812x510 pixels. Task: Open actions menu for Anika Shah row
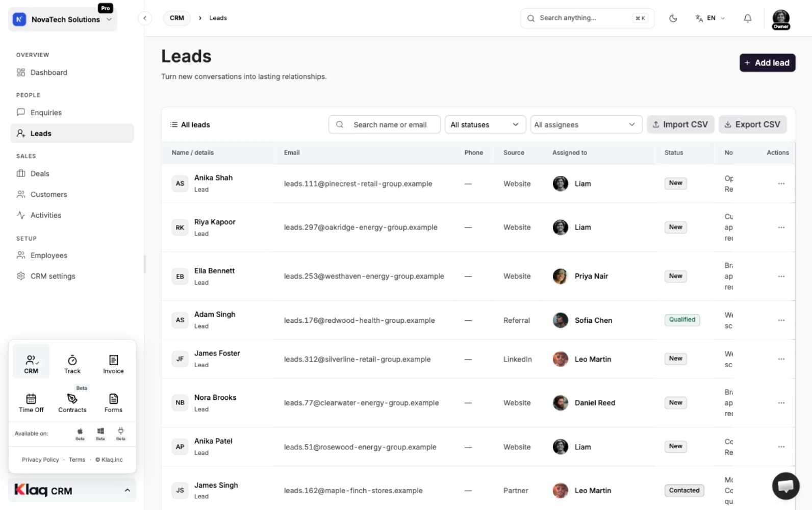(781, 184)
